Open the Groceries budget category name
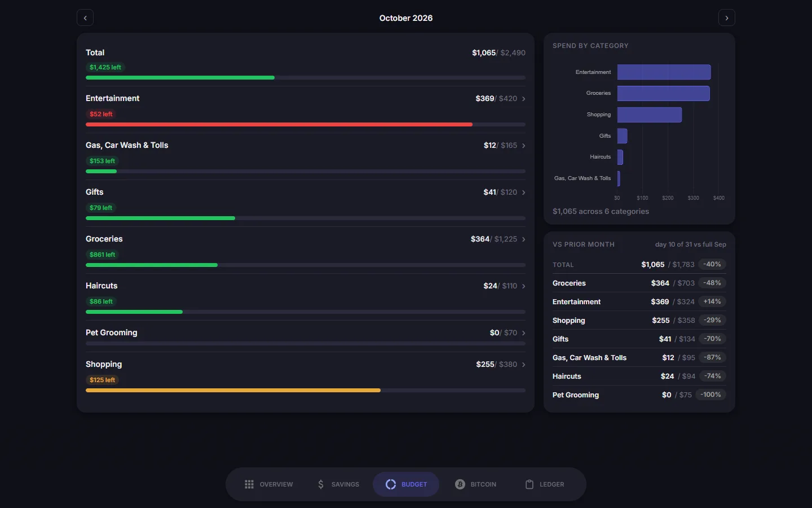 pos(104,239)
